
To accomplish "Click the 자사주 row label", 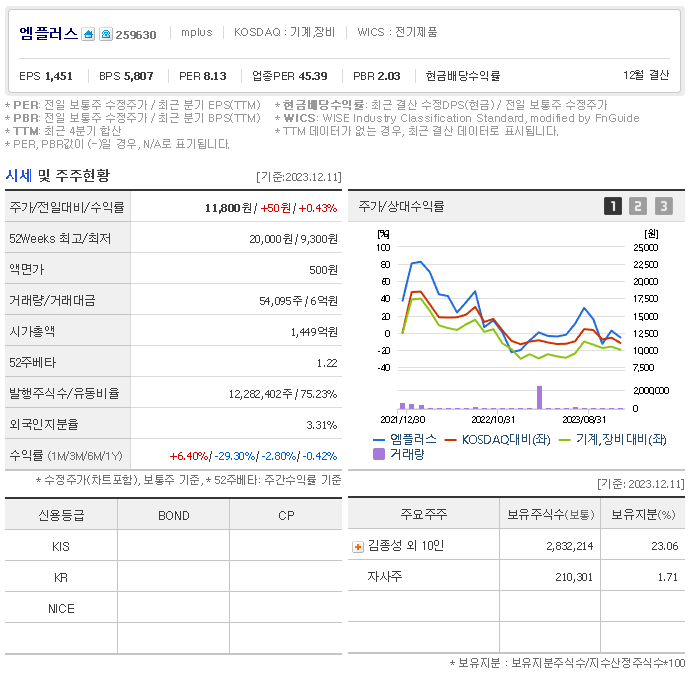I will 385,576.
